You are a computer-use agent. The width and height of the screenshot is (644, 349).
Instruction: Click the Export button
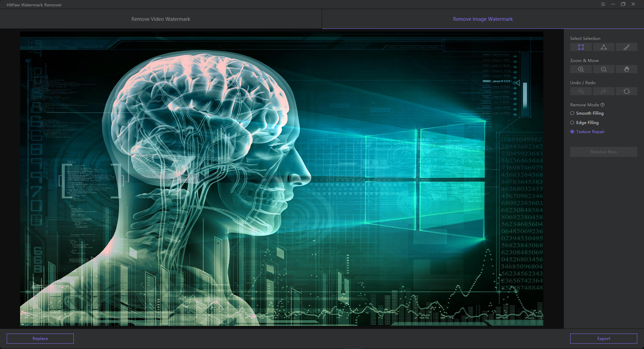[x=604, y=339]
